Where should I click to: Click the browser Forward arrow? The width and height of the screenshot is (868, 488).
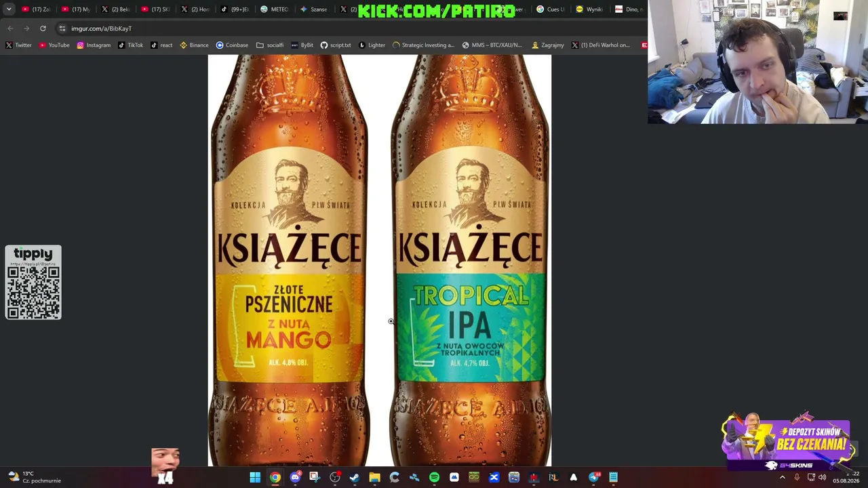[x=26, y=28]
